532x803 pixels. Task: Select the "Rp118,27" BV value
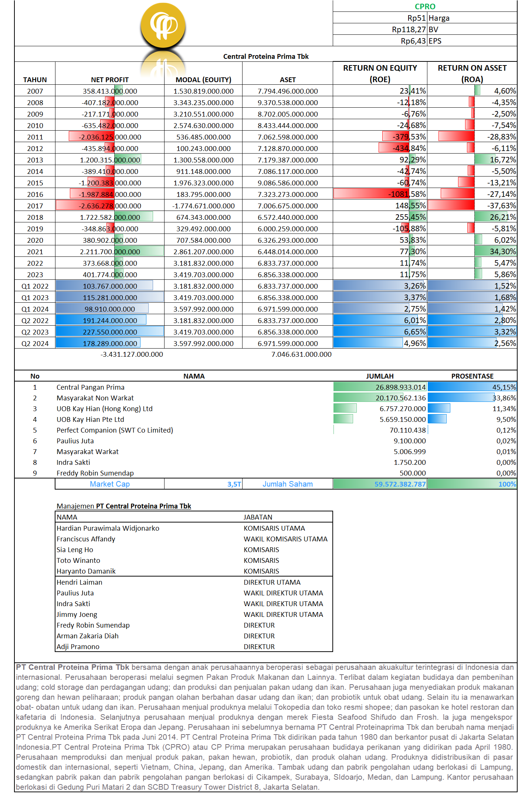[409, 29]
